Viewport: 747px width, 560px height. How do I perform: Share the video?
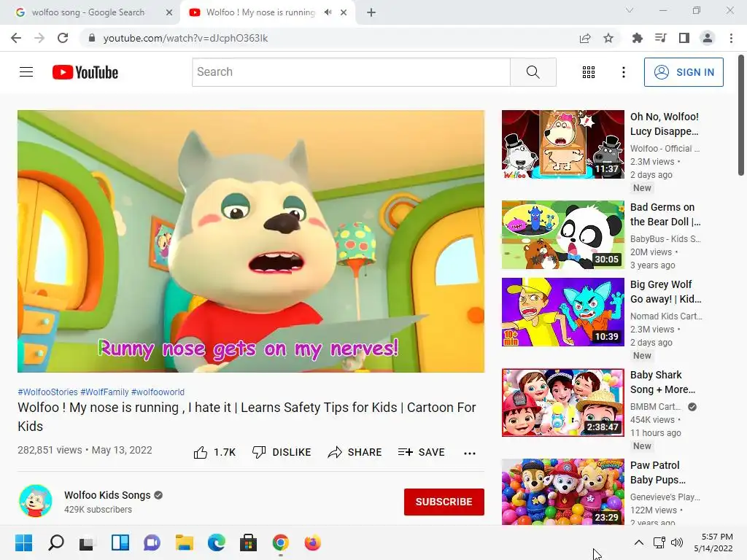point(355,452)
